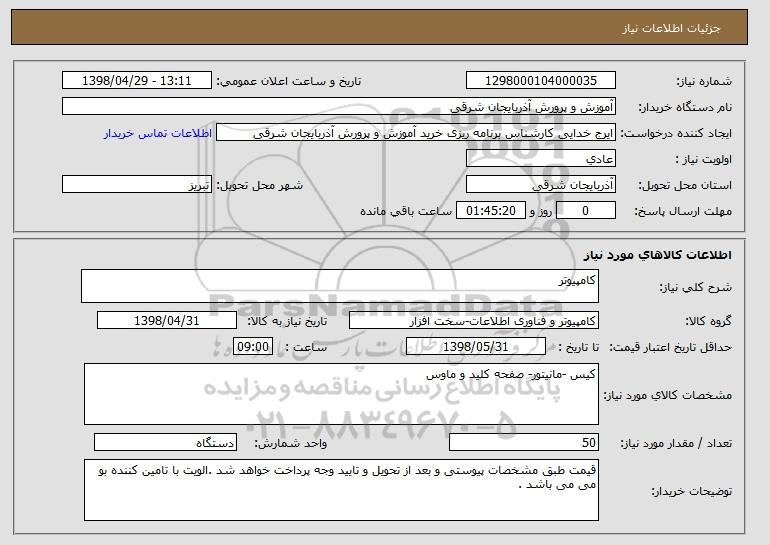Click the delivery city field تبریز
Viewport: 770px width, 545px height.
137,185
